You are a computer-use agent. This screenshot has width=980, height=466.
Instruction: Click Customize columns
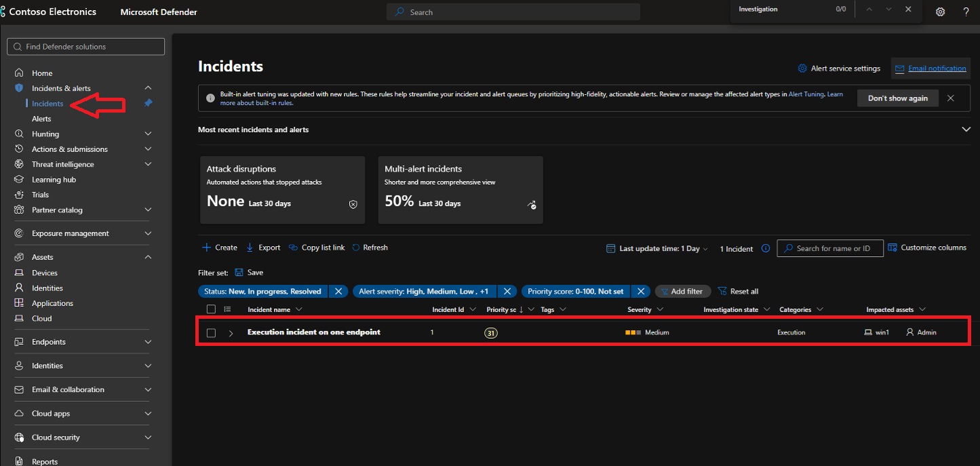927,248
